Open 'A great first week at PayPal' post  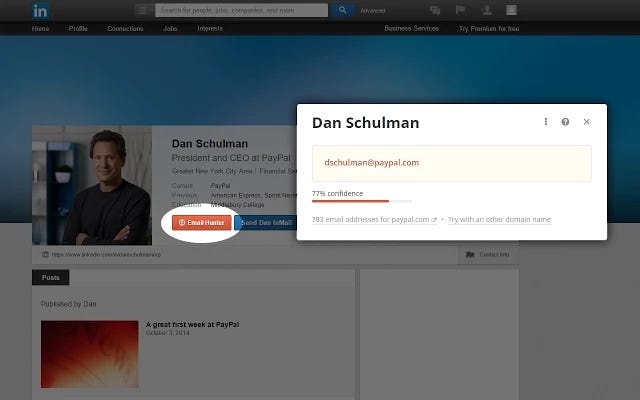[192, 324]
